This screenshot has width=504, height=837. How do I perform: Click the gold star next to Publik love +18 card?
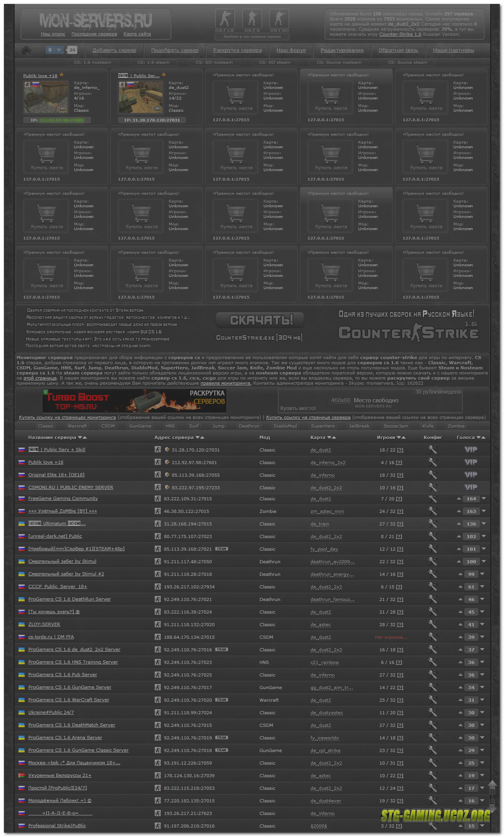(x=62, y=74)
